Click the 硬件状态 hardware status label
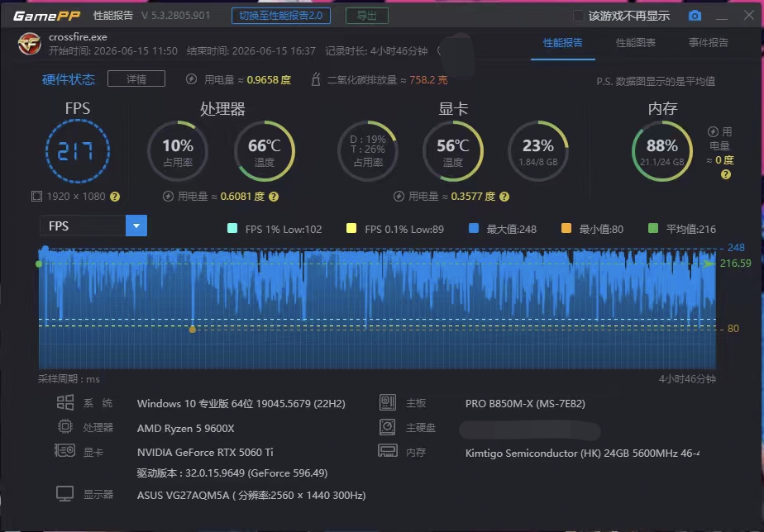This screenshot has height=532, width=764. pos(69,79)
